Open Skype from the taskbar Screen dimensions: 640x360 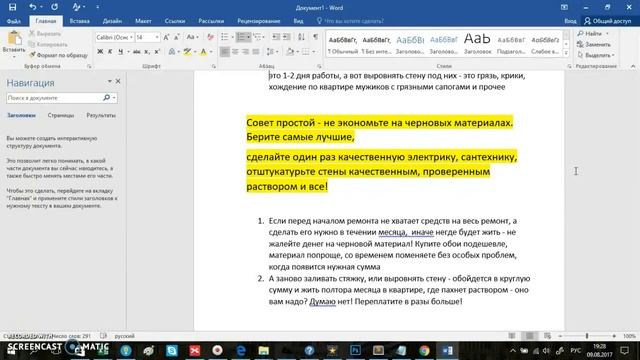coord(172,350)
